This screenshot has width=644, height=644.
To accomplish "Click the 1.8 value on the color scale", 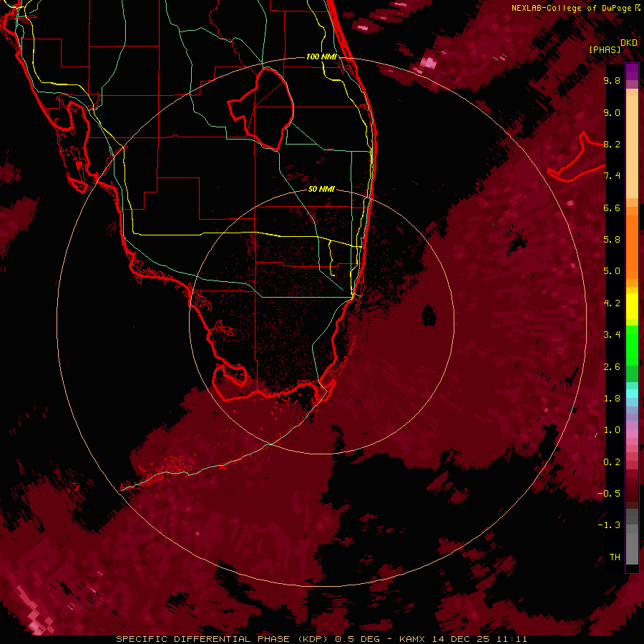I will [x=612, y=399].
